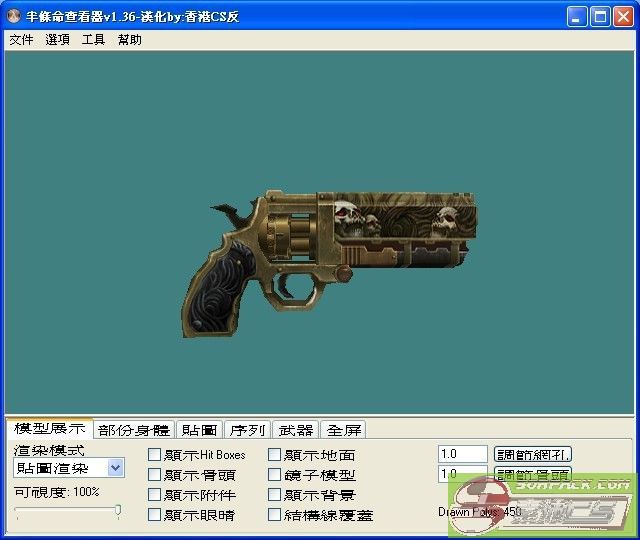The width and height of the screenshot is (640, 540).
Task: Enable the 鏡子模型 checkbox
Action: 274,475
